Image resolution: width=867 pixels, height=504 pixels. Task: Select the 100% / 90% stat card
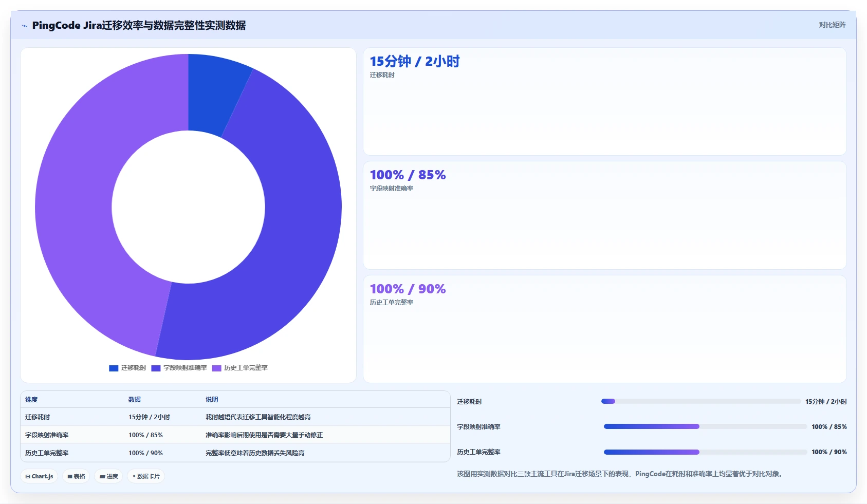[x=604, y=329]
